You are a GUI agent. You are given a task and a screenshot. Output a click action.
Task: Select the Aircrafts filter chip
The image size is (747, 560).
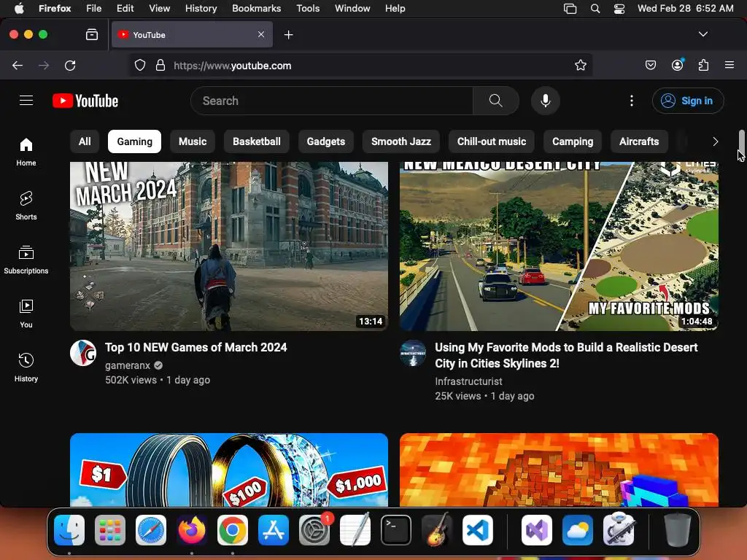click(x=639, y=141)
